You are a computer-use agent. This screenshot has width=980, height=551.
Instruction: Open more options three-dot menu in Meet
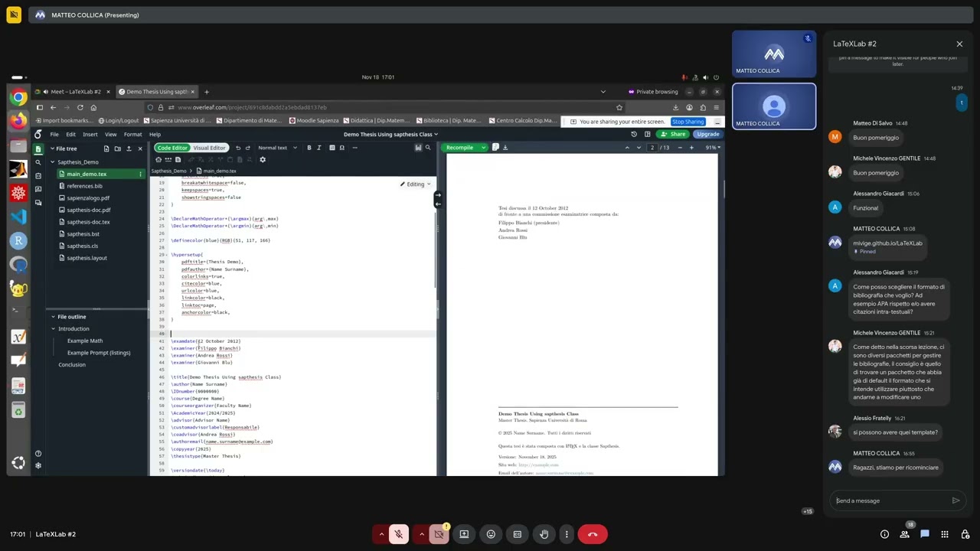point(567,534)
